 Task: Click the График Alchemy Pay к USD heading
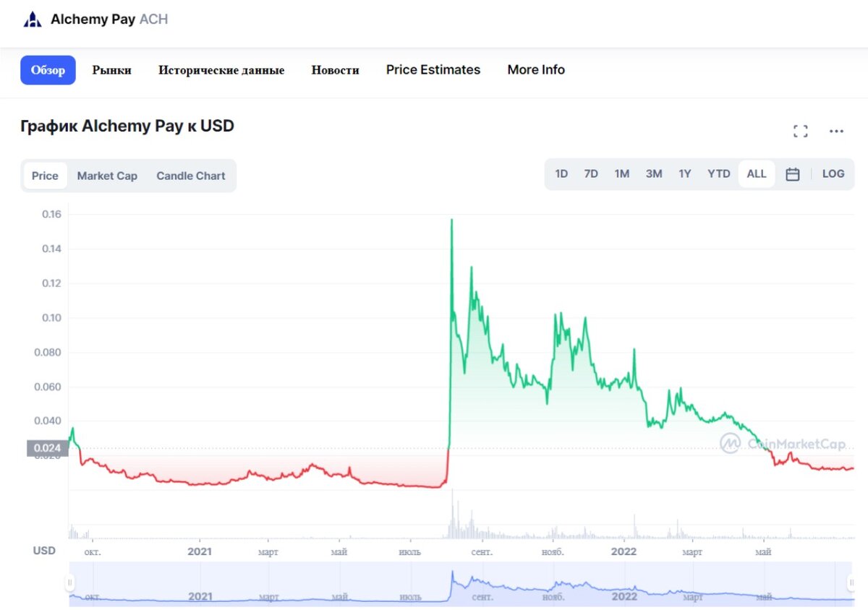(x=127, y=126)
